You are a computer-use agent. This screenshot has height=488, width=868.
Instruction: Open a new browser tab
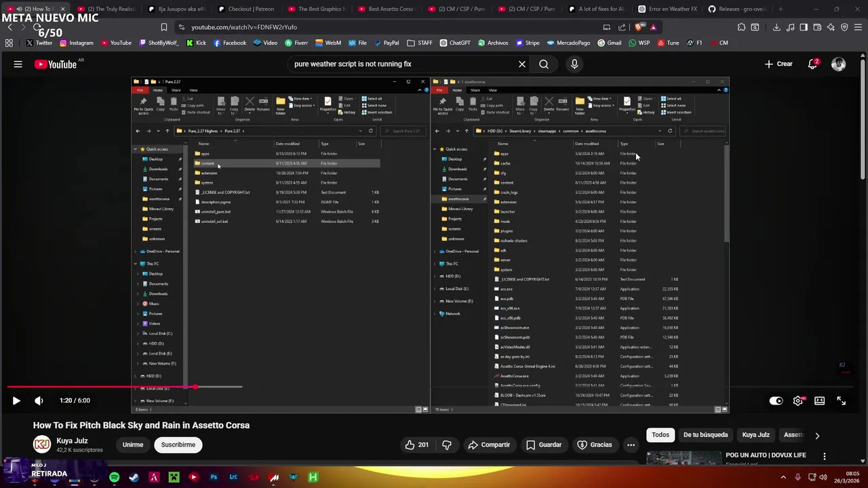[x=781, y=9]
